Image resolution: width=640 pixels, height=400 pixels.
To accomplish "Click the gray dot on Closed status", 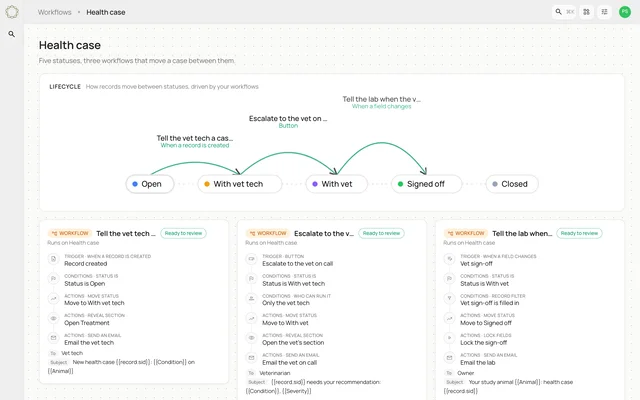I will [x=495, y=184].
